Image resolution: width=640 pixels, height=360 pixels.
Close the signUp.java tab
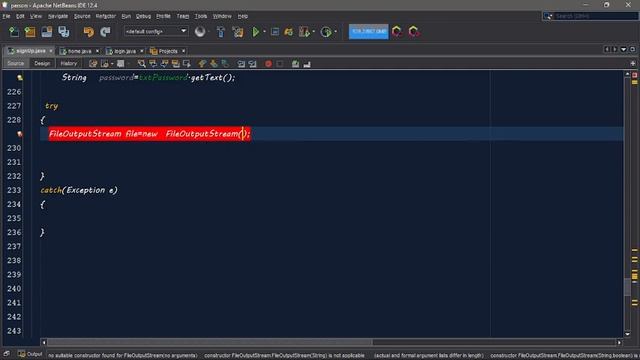51,51
